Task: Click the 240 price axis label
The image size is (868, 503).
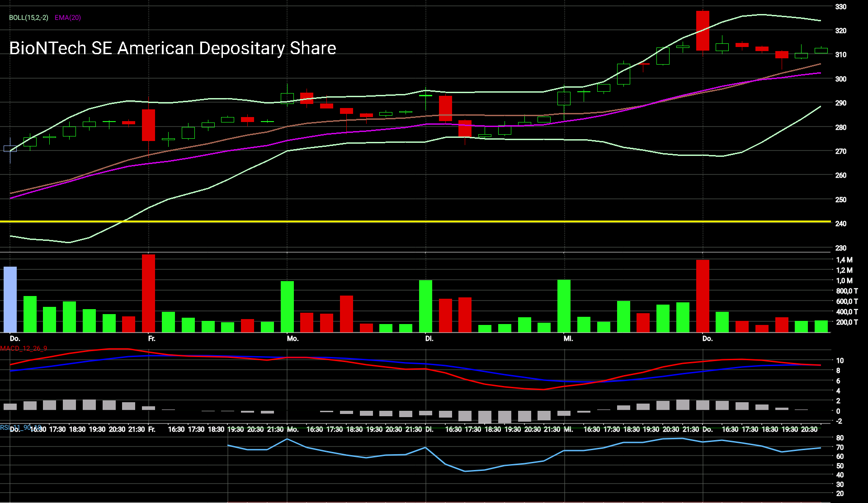Action: pyautogui.click(x=840, y=224)
